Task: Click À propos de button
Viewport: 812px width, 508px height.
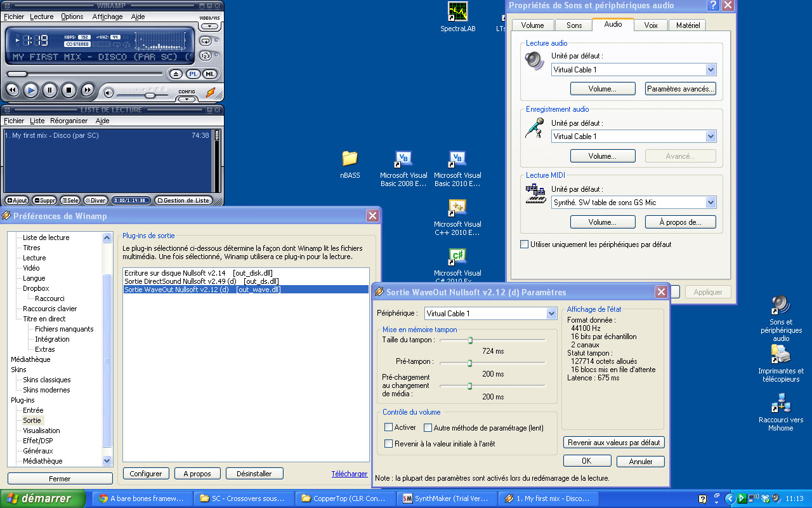Action: click(681, 222)
